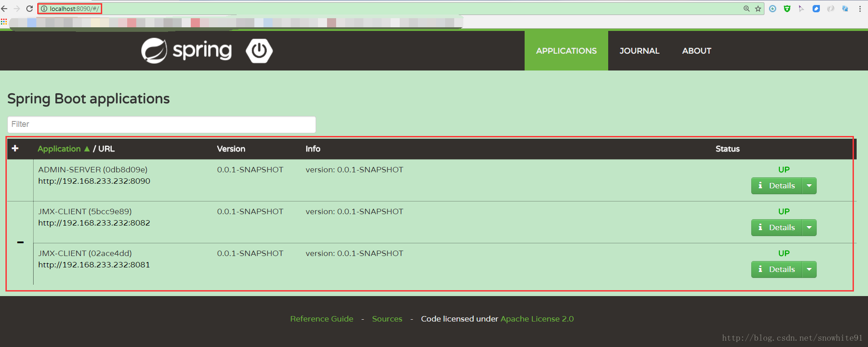
Task: Select ADMIN-SERVER (0db8d09e) application name
Action: point(93,170)
